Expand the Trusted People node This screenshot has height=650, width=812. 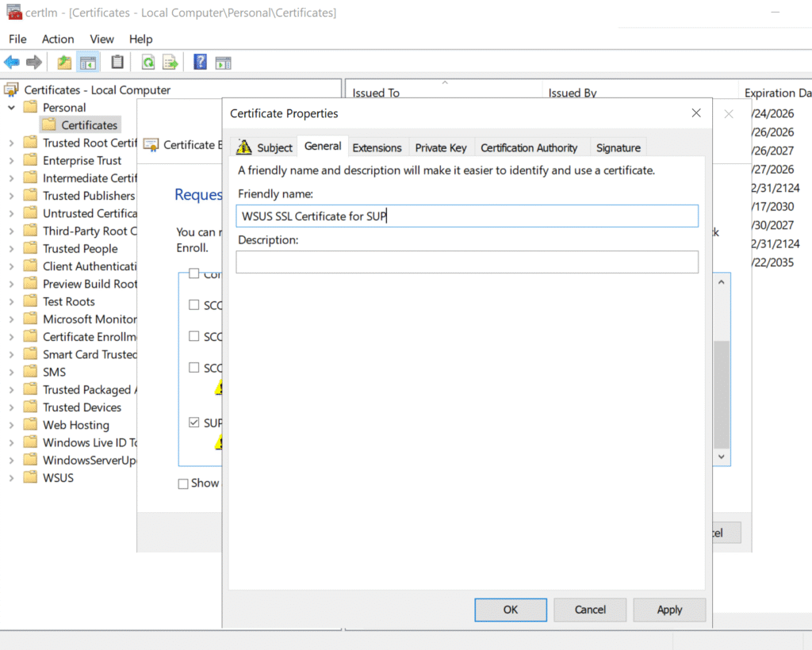point(11,248)
